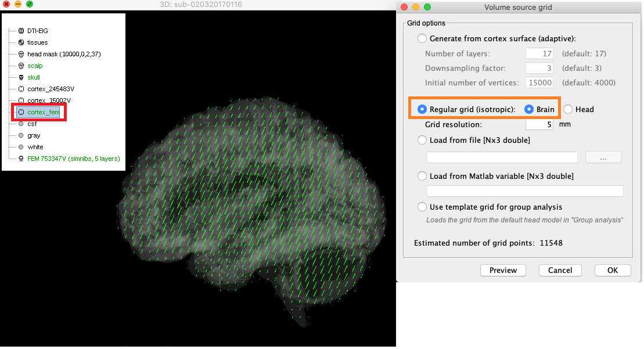Click the mm unit label
This screenshot has height=349, width=644.
pyautogui.click(x=565, y=124)
